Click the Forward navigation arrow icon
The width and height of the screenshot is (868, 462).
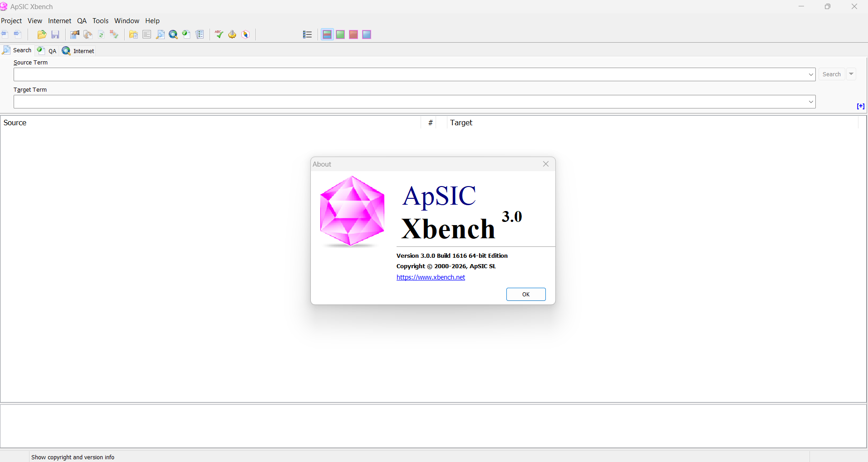pyautogui.click(x=18, y=34)
